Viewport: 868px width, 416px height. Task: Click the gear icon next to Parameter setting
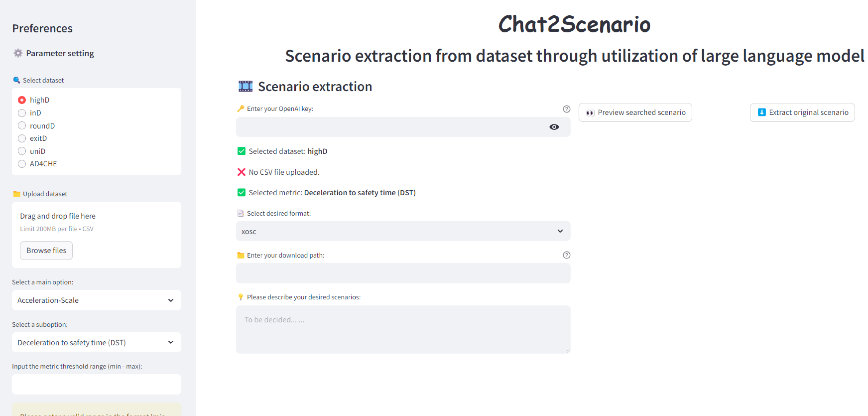click(18, 53)
